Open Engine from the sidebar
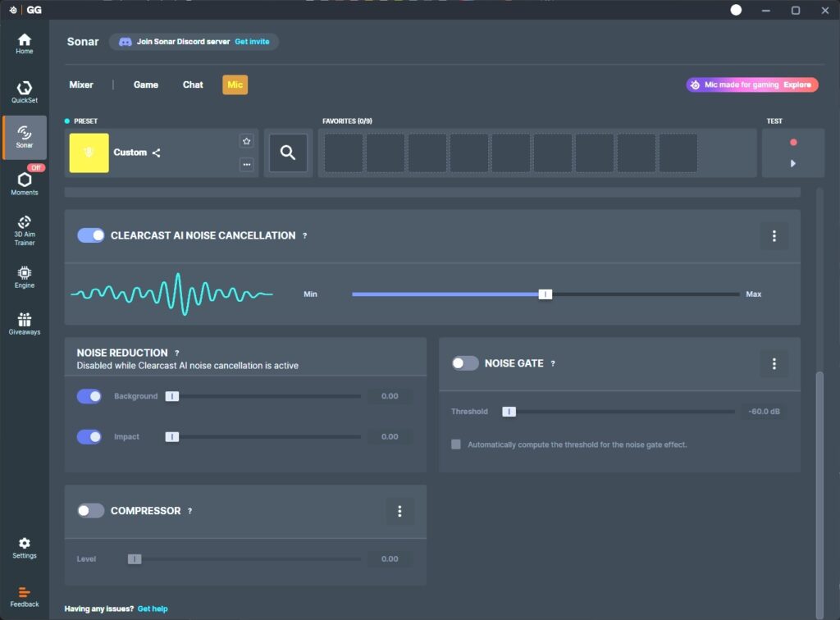This screenshot has width=840, height=620. [24, 277]
